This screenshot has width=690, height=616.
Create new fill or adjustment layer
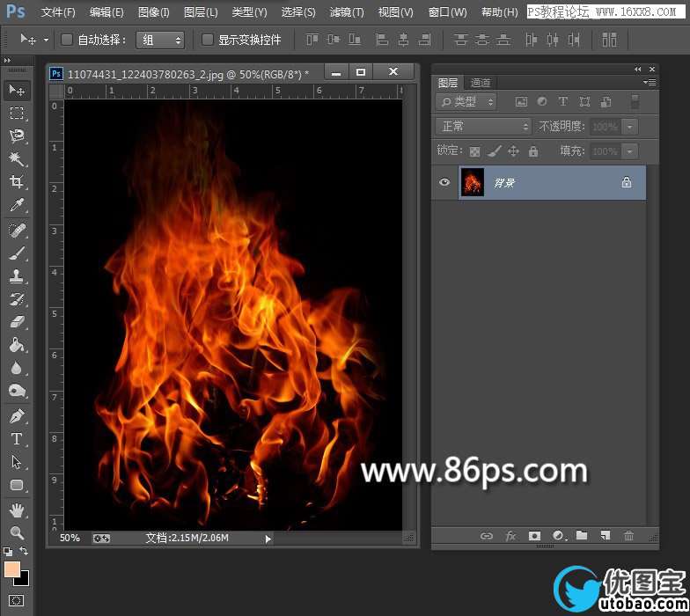[x=558, y=536]
